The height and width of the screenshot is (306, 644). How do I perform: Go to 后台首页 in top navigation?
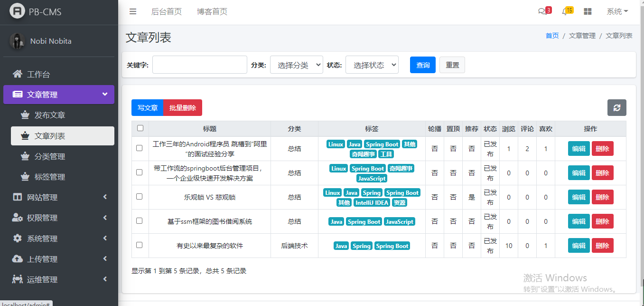166,12
